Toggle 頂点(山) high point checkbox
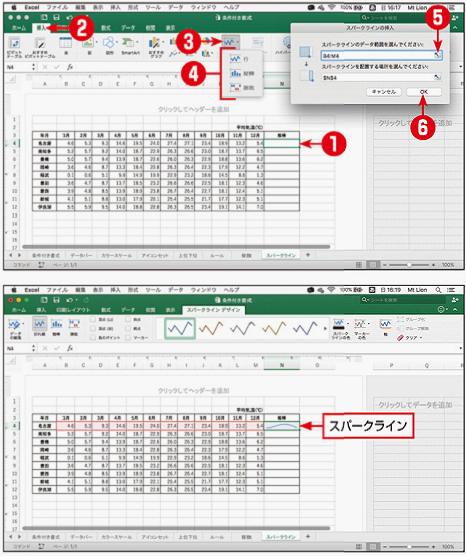 (x=93, y=319)
